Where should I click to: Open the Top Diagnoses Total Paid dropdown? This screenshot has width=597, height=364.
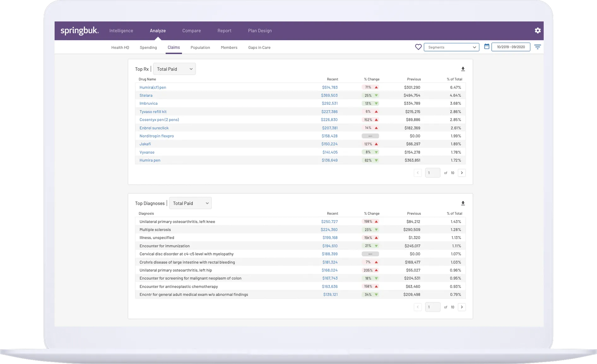tap(190, 203)
